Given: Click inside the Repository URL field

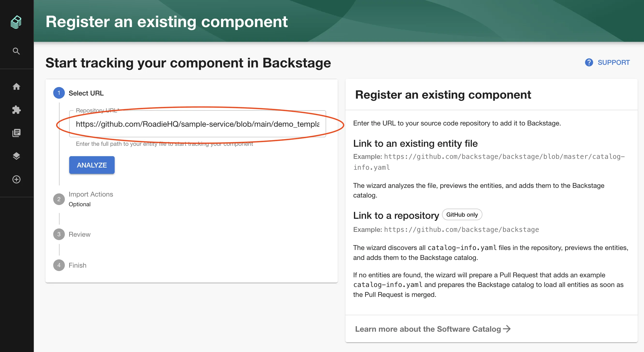Looking at the screenshot, I should point(197,124).
